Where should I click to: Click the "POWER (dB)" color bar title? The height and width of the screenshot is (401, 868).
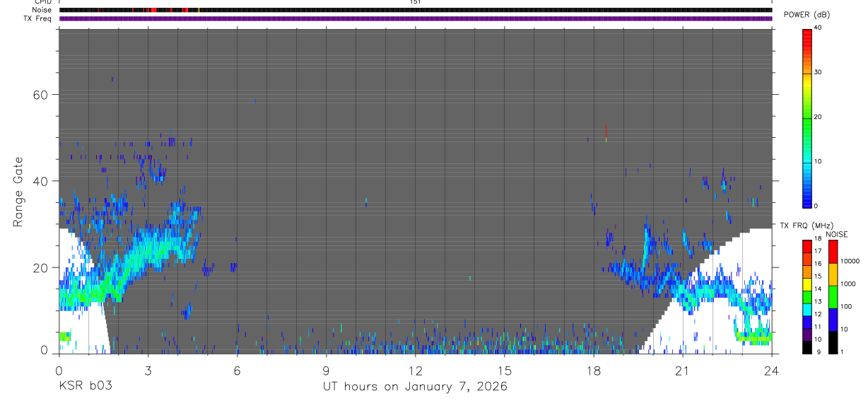(x=807, y=15)
